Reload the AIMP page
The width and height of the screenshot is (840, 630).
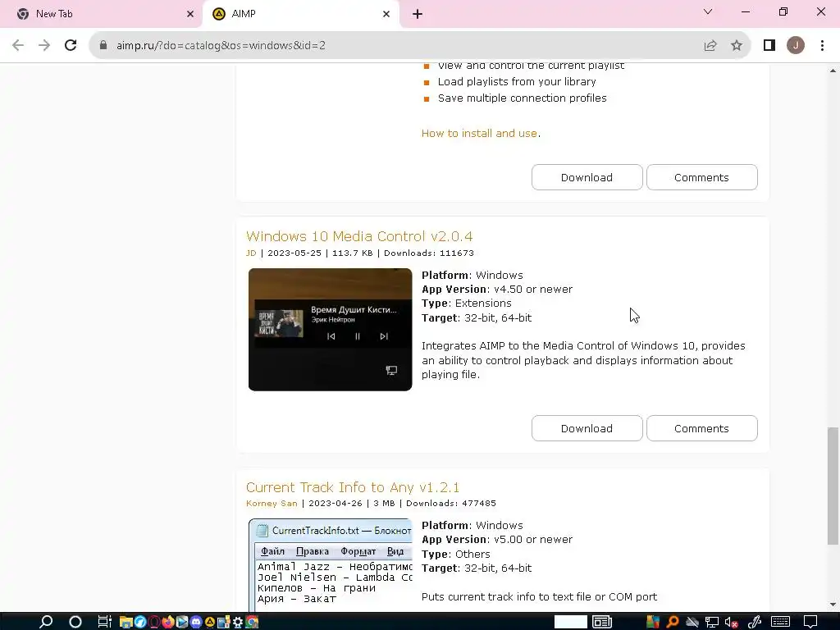tap(71, 45)
